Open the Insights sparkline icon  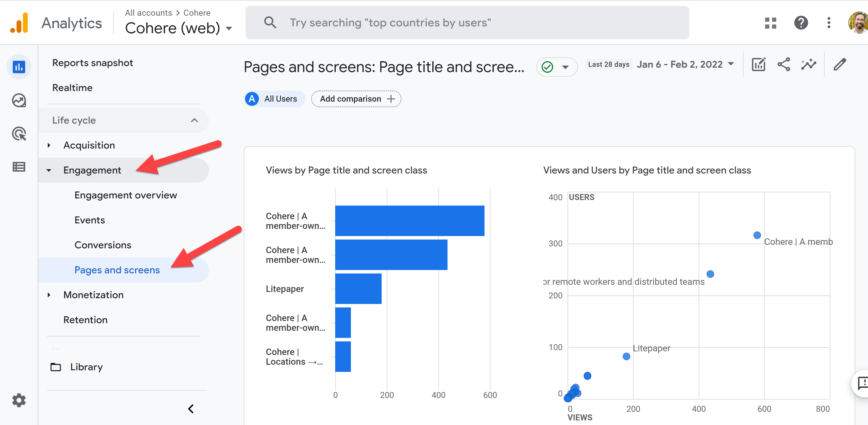click(809, 64)
